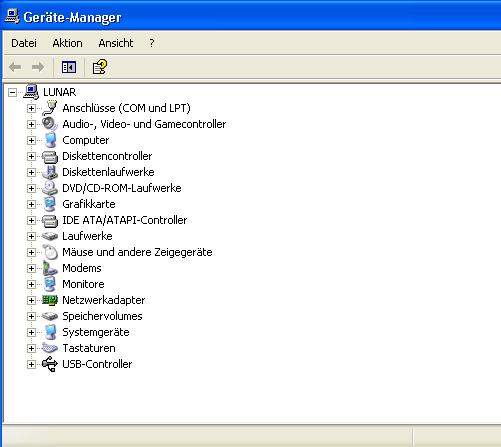This screenshot has width=501, height=447.
Task: Select the Tastaturen keyboard icon
Action: (50, 348)
